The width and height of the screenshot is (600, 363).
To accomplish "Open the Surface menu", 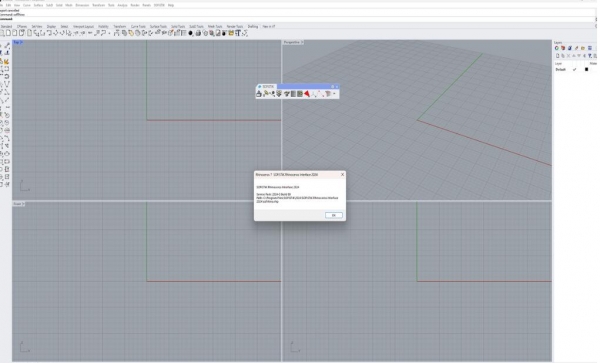I will point(38,5).
